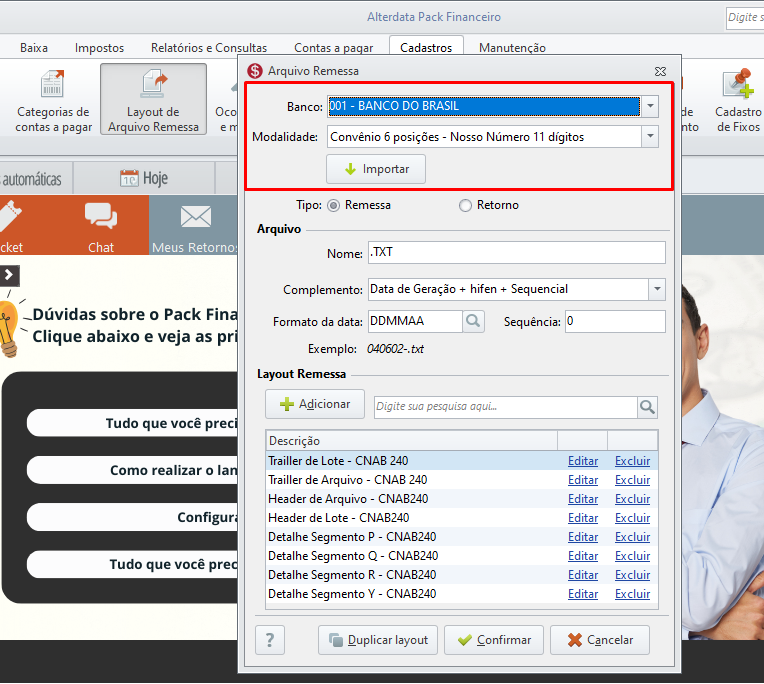Click the Confirmar button
Viewport: 764px width, 684px height.
click(494, 640)
